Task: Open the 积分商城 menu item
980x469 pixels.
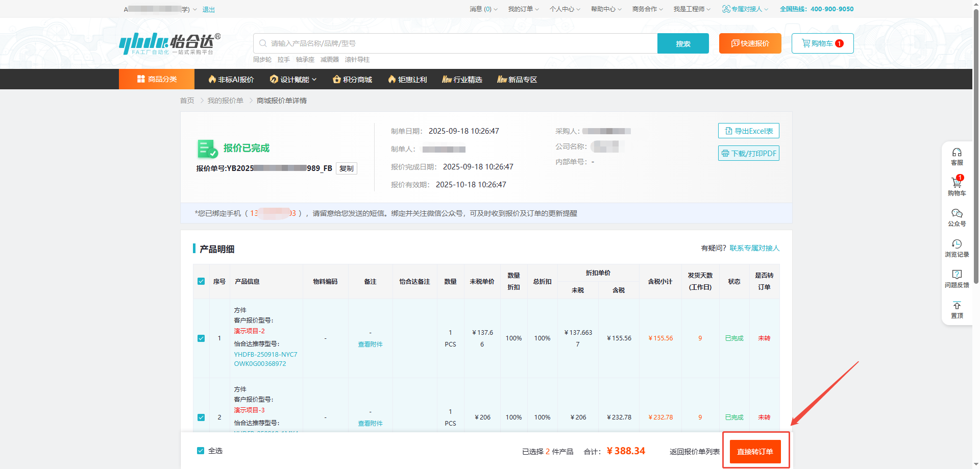Action: tap(352, 80)
